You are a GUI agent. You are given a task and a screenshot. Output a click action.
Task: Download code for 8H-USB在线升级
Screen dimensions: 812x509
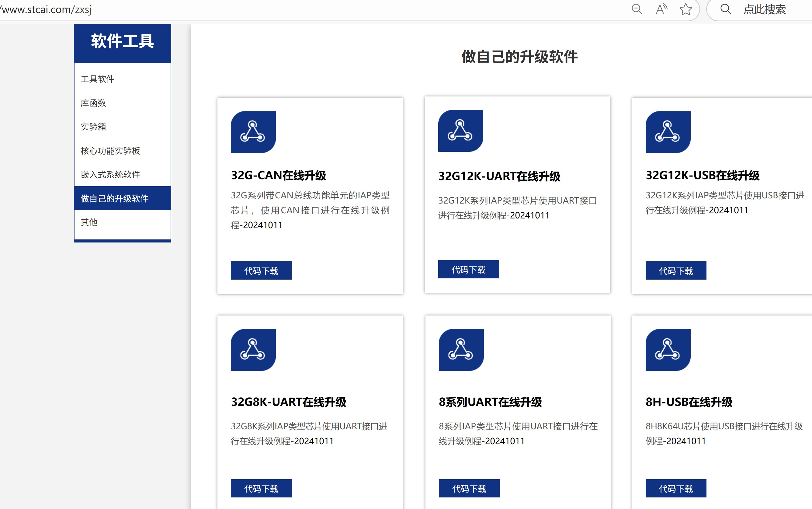676,488
